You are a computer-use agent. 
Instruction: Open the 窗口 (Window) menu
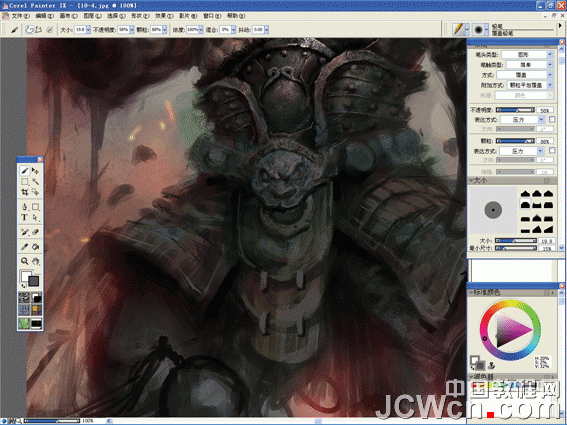[x=212, y=16]
